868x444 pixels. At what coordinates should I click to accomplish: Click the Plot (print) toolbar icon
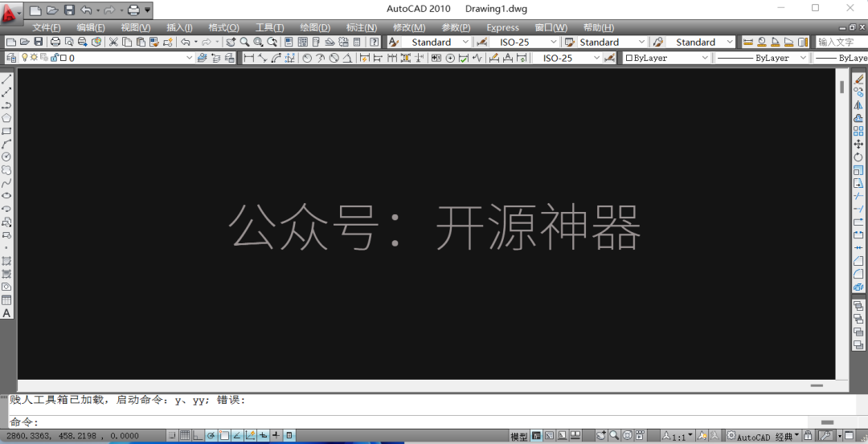coord(55,42)
